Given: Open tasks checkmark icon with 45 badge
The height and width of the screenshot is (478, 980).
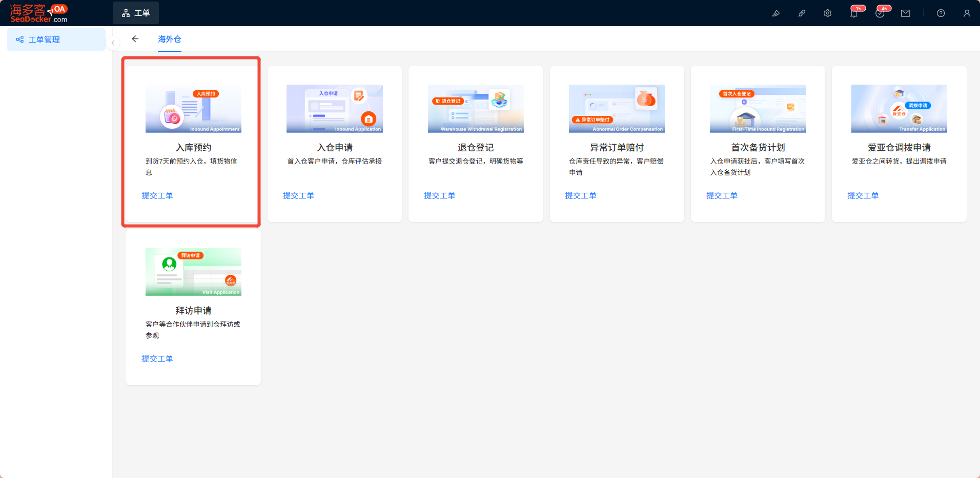Looking at the screenshot, I should click(880, 13).
